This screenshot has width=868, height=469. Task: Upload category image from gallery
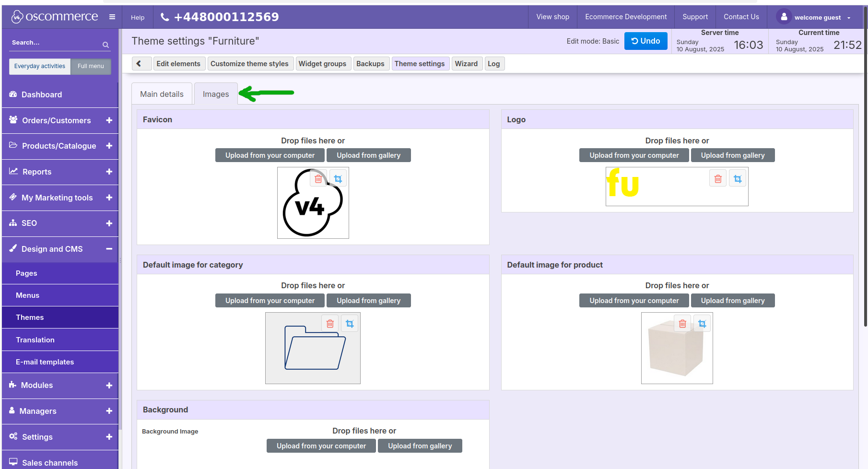pyautogui.click(x=368, y=301)
